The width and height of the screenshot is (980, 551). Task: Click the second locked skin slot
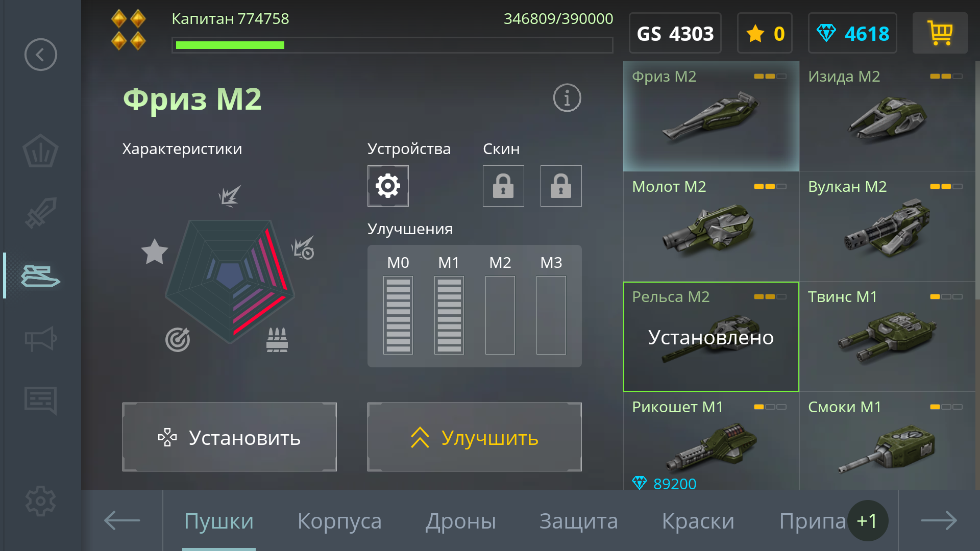click(x=561, y=186)
